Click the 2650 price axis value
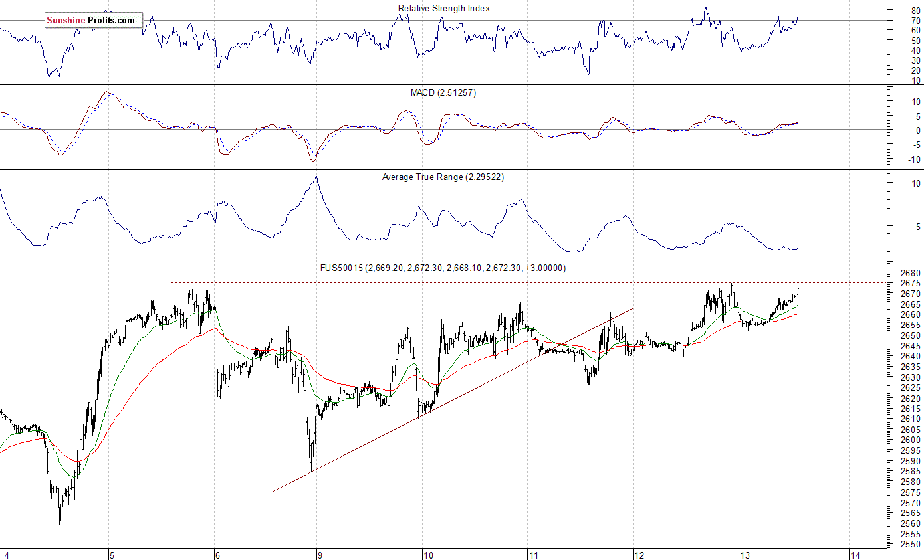 (x=911, y=335)
